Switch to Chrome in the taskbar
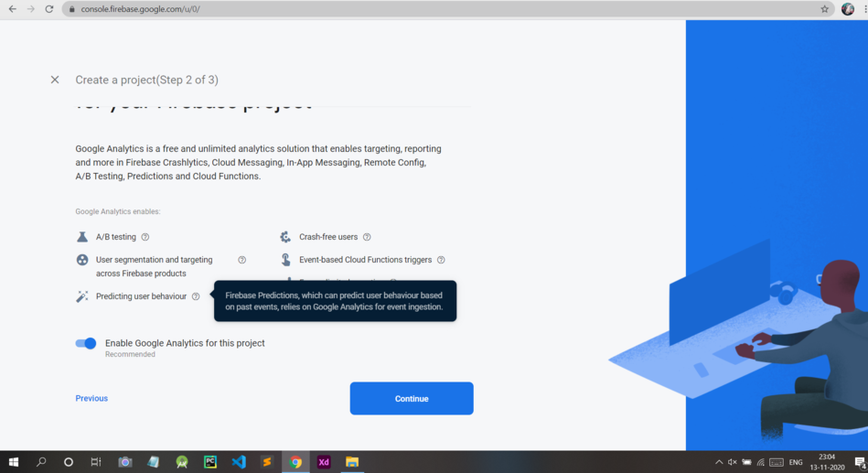The width and height of the screenshot is (868, 473). (x=295, y=462)
